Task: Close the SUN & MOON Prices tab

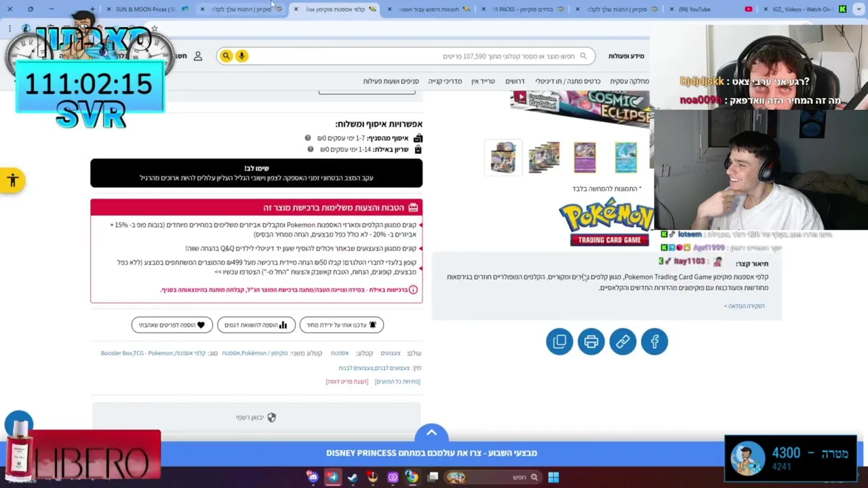Action: (x=108, y=9)
